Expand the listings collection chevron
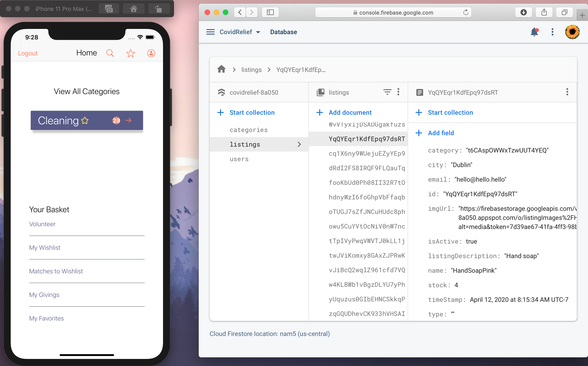588x366 pixels. 299,144
